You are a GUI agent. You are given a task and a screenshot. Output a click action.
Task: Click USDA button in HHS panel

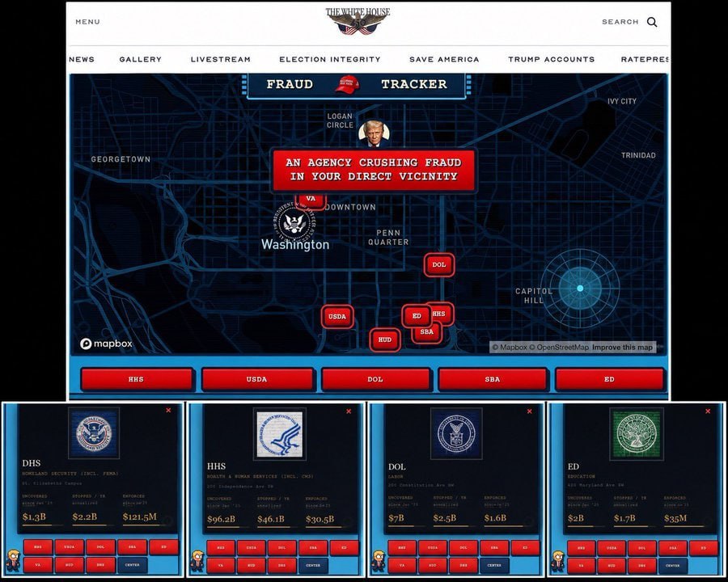tap(252, 548)
